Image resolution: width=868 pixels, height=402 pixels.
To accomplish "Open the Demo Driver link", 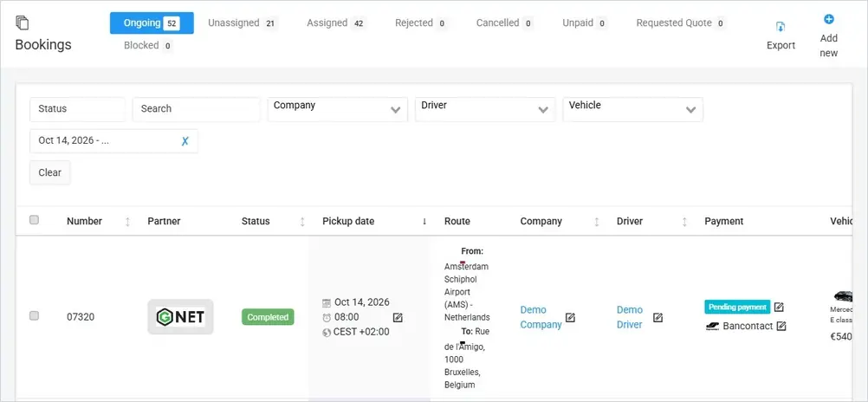I will tap(630, 317).
